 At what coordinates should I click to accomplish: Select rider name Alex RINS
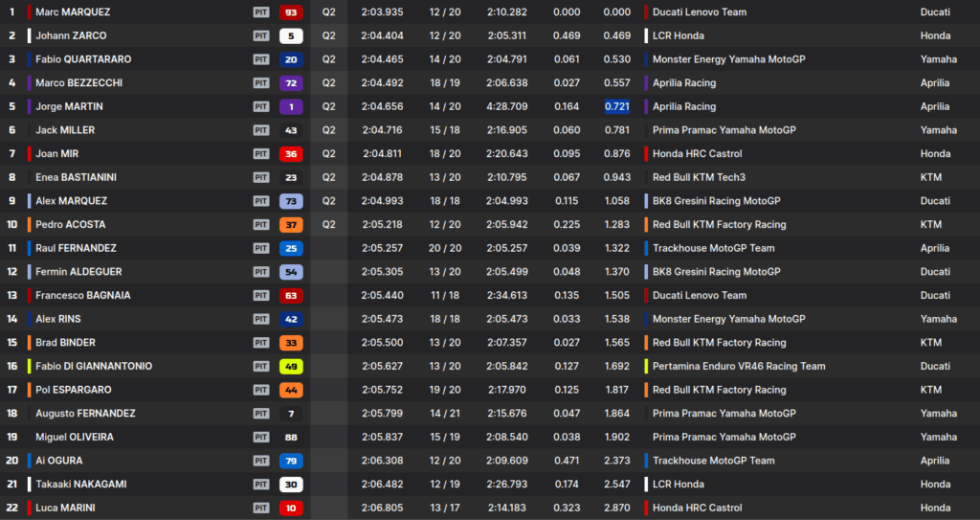tap(58, 319)
